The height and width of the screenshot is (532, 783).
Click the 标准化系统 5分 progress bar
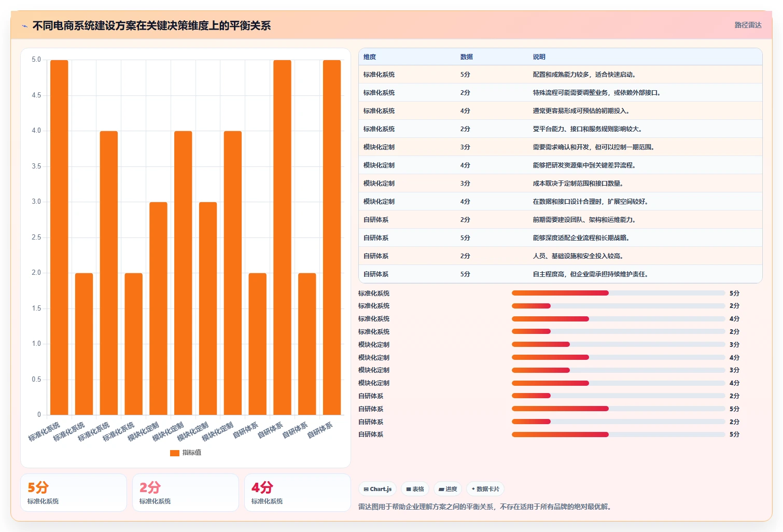[618, 293]
